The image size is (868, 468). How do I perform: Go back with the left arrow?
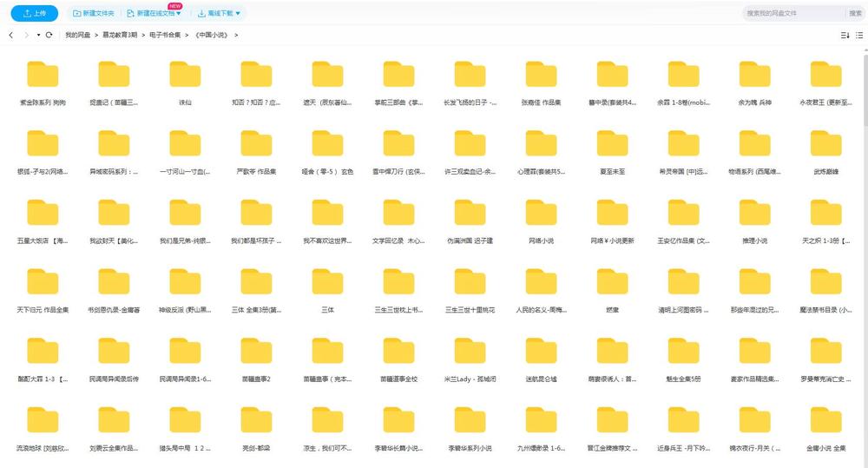coord(11,35)
